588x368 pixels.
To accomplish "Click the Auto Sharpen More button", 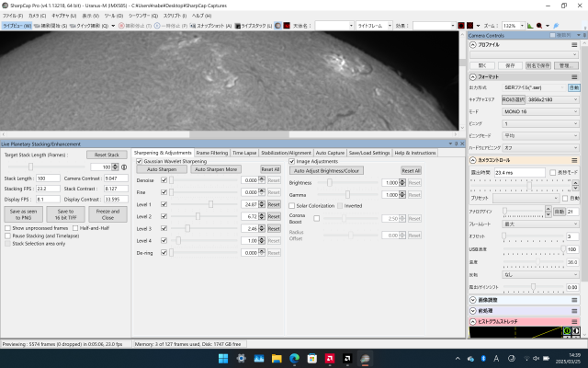I will tap(216, 169).
